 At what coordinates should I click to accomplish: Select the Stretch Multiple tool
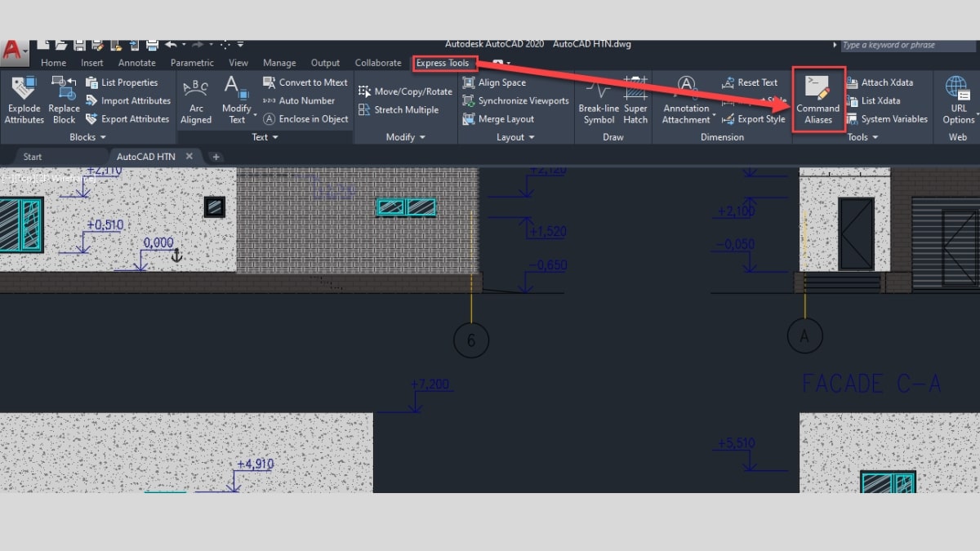399,109
